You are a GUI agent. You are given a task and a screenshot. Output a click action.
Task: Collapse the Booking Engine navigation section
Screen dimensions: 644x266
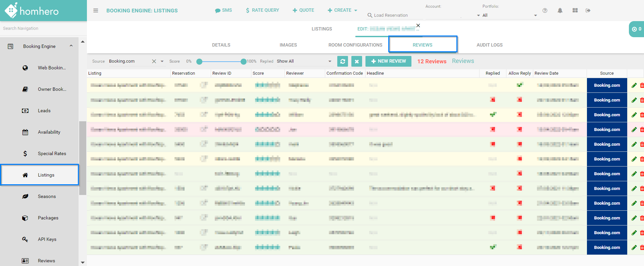[x=71, y=46]
